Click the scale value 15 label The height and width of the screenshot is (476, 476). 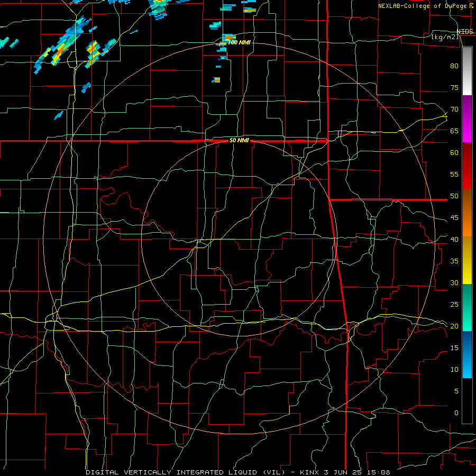[x=454, y=348]
